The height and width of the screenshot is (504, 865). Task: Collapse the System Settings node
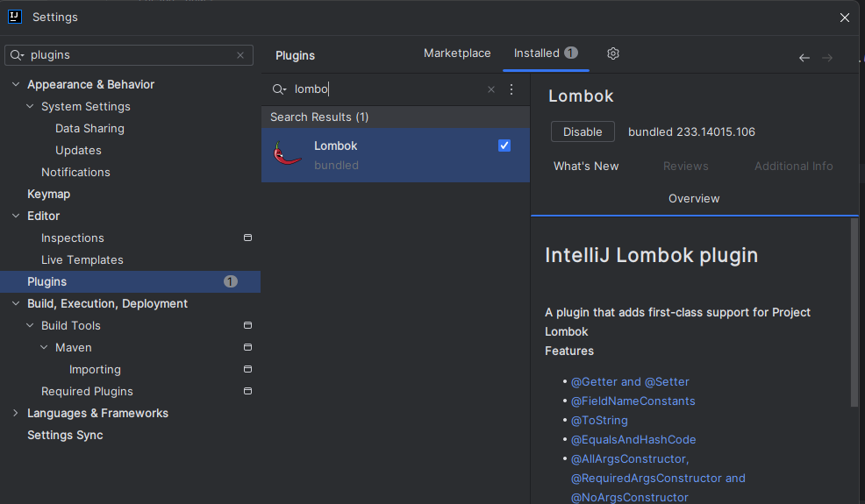point(30,106)
